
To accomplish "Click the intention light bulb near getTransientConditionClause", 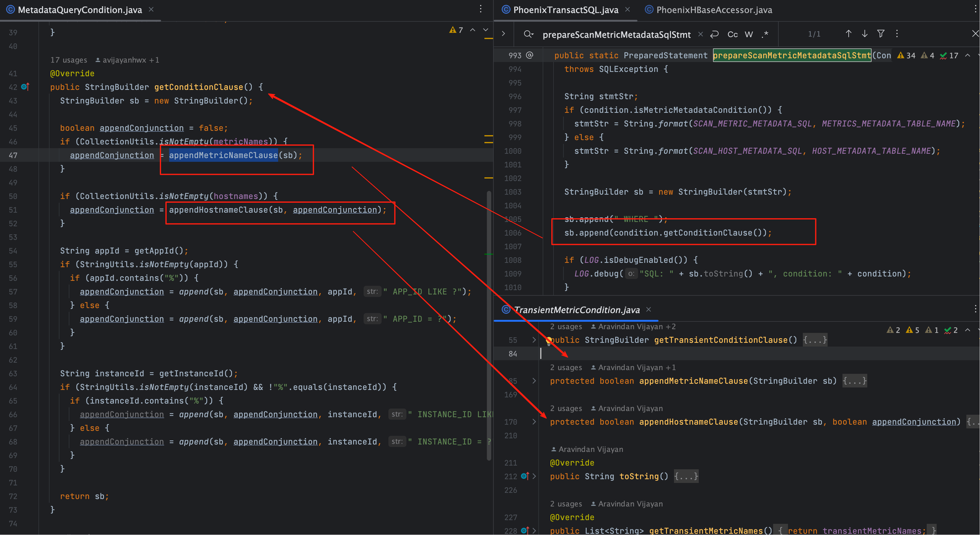I will [x=549, y=341].
